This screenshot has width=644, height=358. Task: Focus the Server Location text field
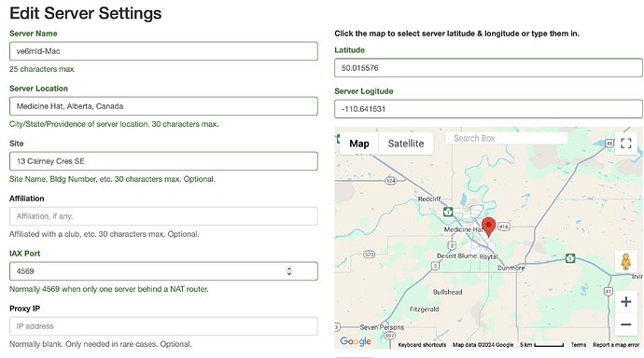pos(163,106)
